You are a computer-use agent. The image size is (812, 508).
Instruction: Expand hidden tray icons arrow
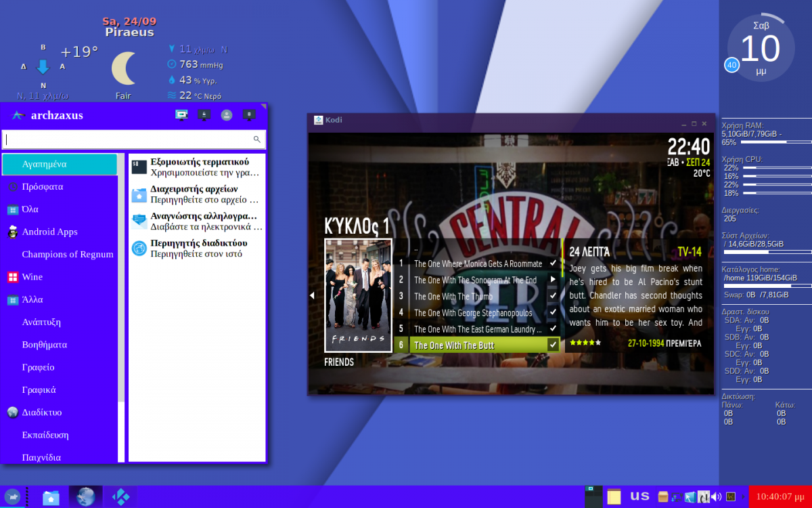[x=742, y=496]
